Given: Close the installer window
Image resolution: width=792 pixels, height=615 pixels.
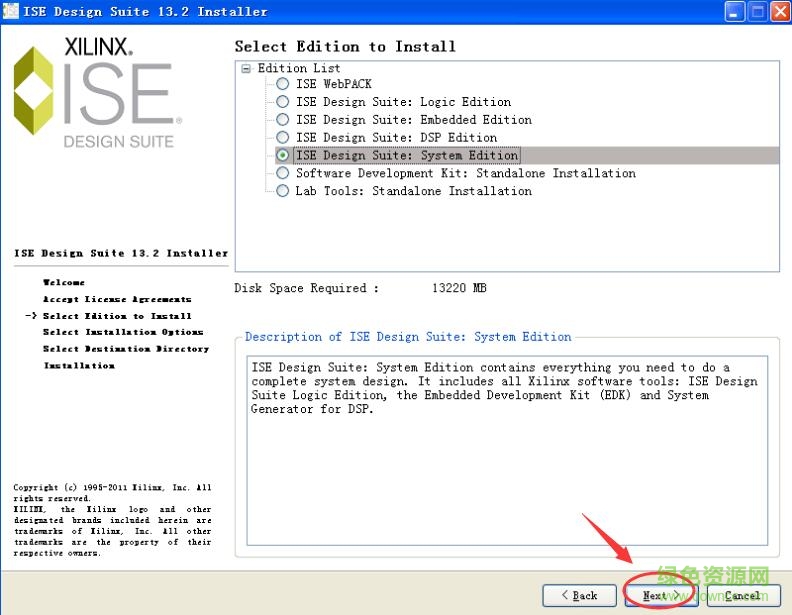Looking at the screenshot, I should pyautogui.click(x=778, y=12).
